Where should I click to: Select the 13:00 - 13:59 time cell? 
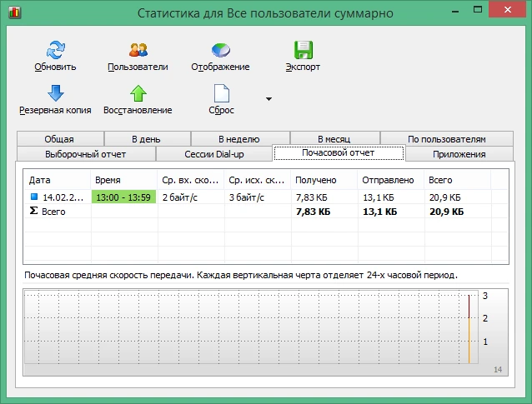click(124, 197)
